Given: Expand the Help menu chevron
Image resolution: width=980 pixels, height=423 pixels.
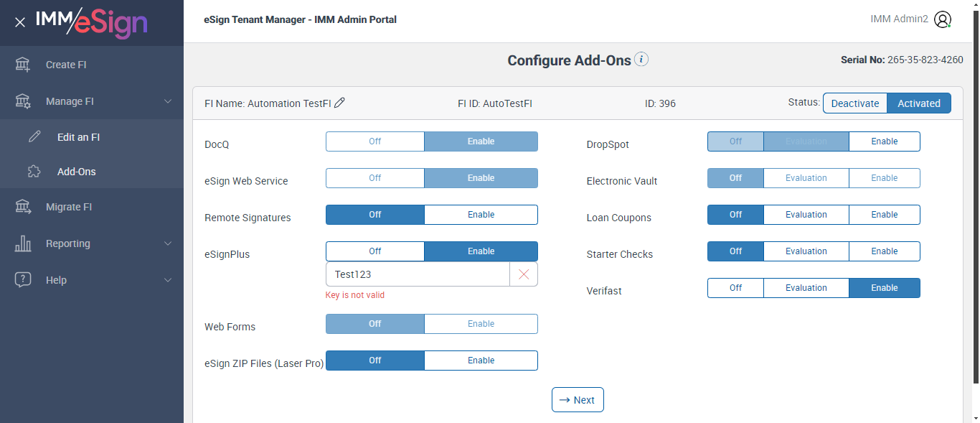Looking at the screenshot, I should pos(168,280).
